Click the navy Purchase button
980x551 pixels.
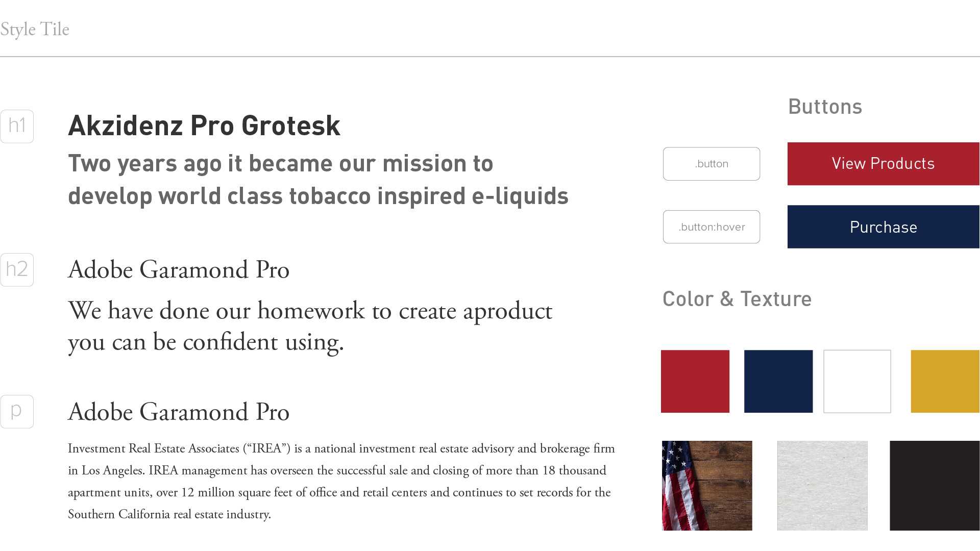(884, 227)
